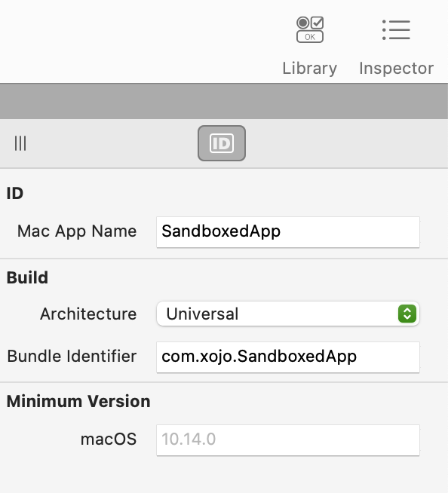Select the ID tab icon in inspector
Viewport: 448px width, 493px height.
point(222,143)
